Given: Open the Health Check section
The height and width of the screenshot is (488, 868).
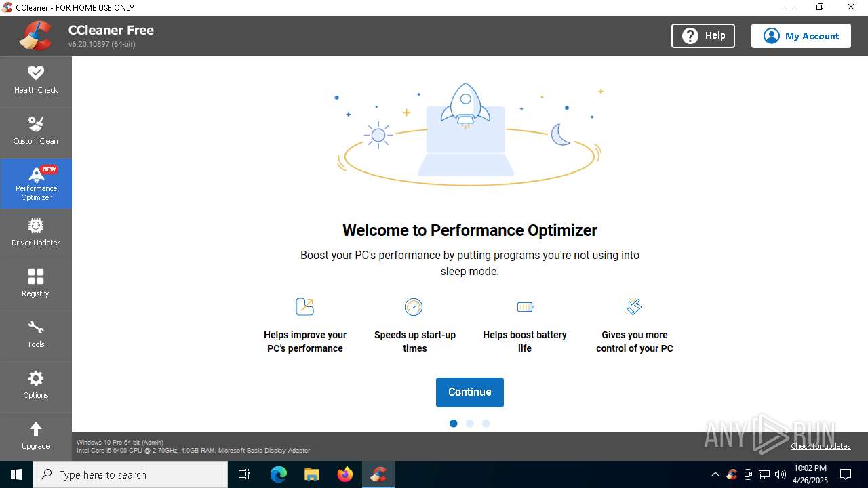Looking at the screenshot, I should click(x=36, y=81).
